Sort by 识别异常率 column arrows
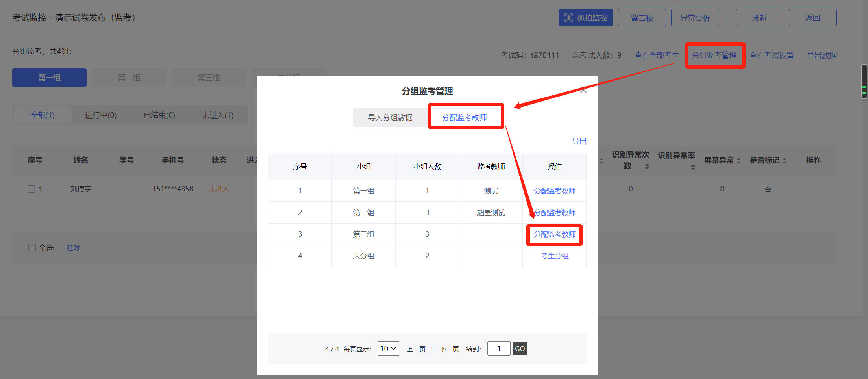The width and height of the screenshot is (868, 379). (x=693, y=167)
